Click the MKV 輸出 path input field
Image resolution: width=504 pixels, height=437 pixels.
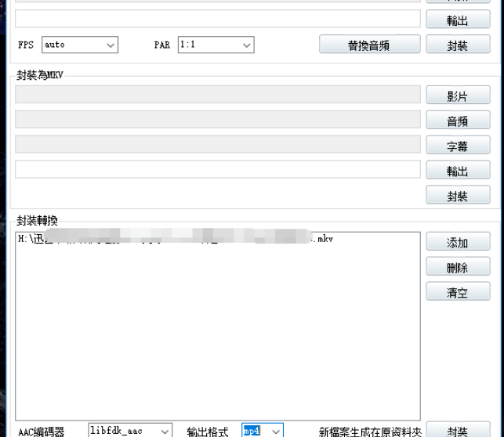click(218, 169)
